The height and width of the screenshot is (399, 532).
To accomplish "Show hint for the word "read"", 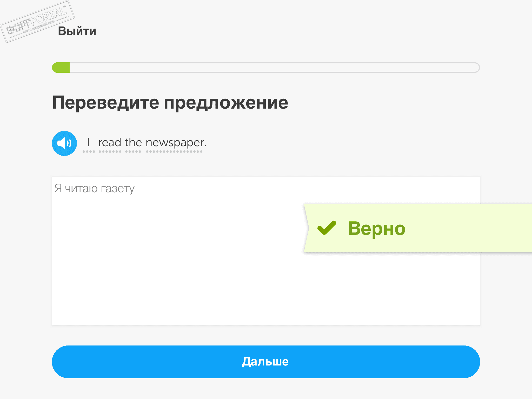I will coord(110,143).
